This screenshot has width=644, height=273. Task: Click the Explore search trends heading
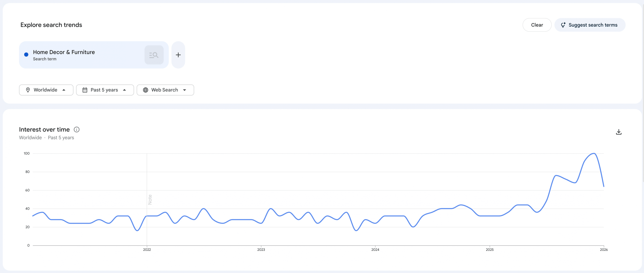click(51, 25)
